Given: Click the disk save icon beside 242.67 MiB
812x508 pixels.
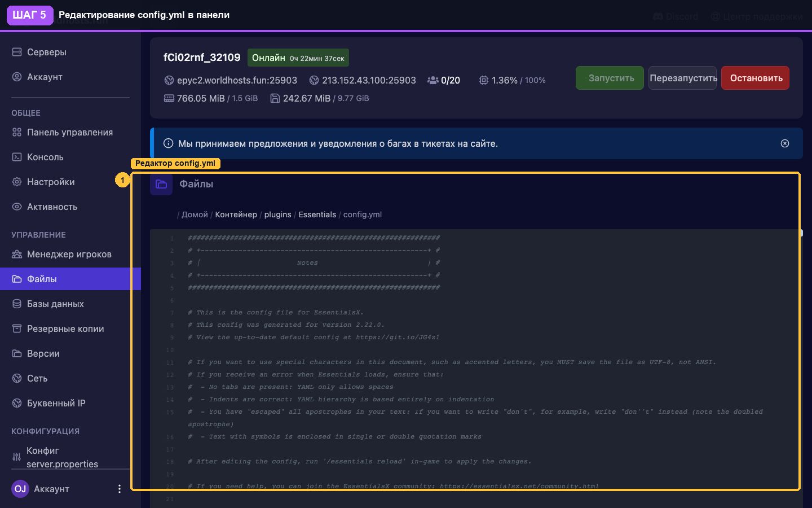Looking at the screenshot, I should click(275, 98).
